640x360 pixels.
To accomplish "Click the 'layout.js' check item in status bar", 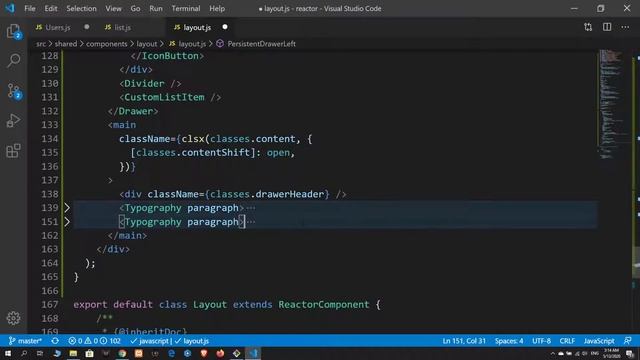I will 192,341.
